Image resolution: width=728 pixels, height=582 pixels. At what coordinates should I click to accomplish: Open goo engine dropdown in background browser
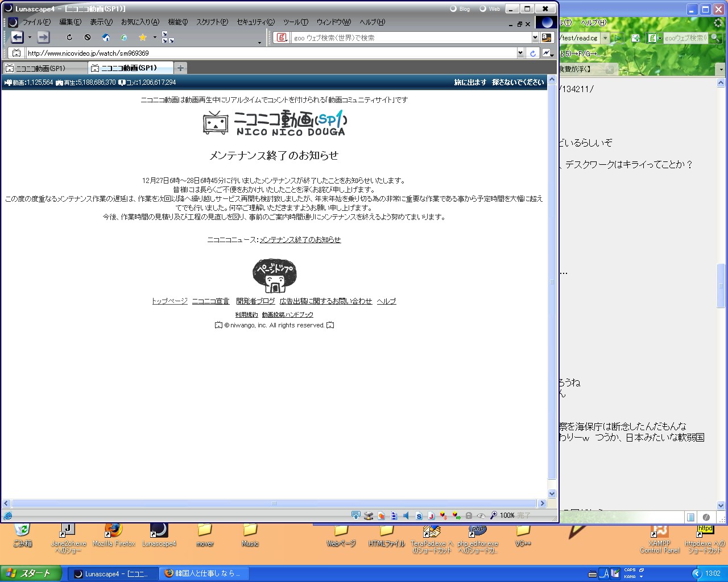660,38
